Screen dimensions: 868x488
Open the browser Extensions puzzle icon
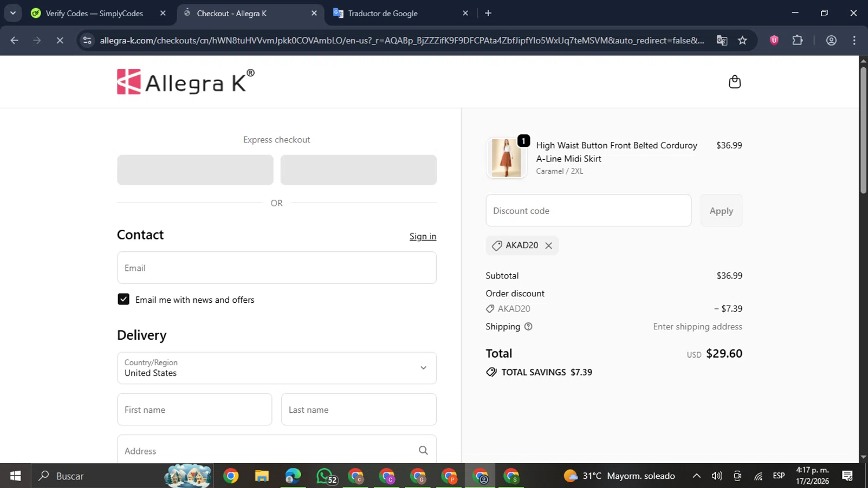tap(797, 40)
